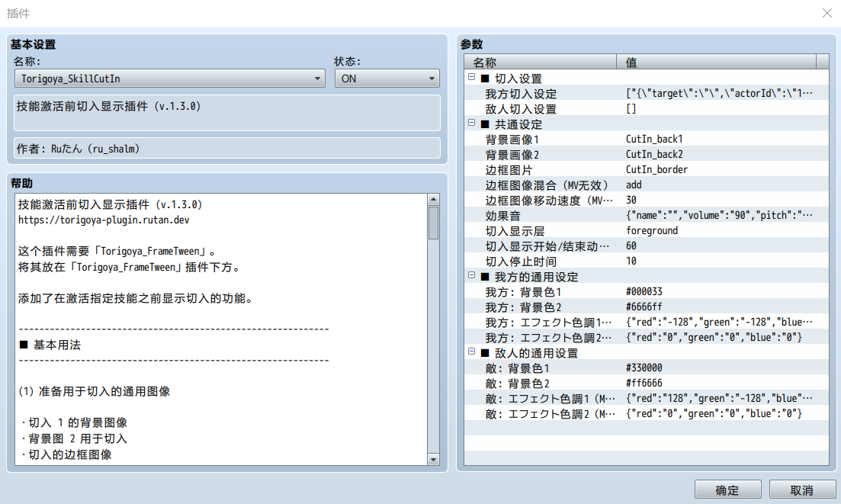Select the 我方：エフェクト色調1 row
841x504 pixels.
[x=647, y=323]
